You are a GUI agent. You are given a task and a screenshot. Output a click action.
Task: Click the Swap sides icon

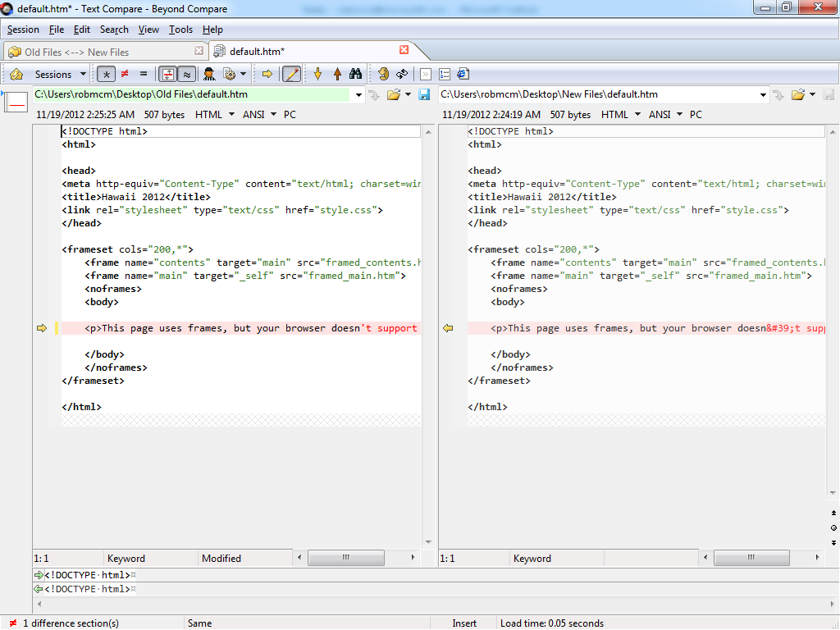pos(402,74)
